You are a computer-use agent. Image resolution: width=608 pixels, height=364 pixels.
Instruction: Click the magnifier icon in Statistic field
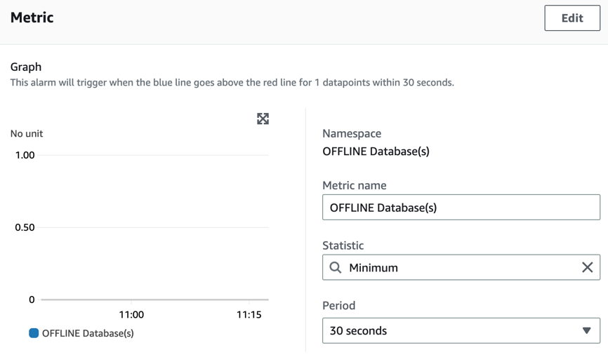(x=336, y=267)
